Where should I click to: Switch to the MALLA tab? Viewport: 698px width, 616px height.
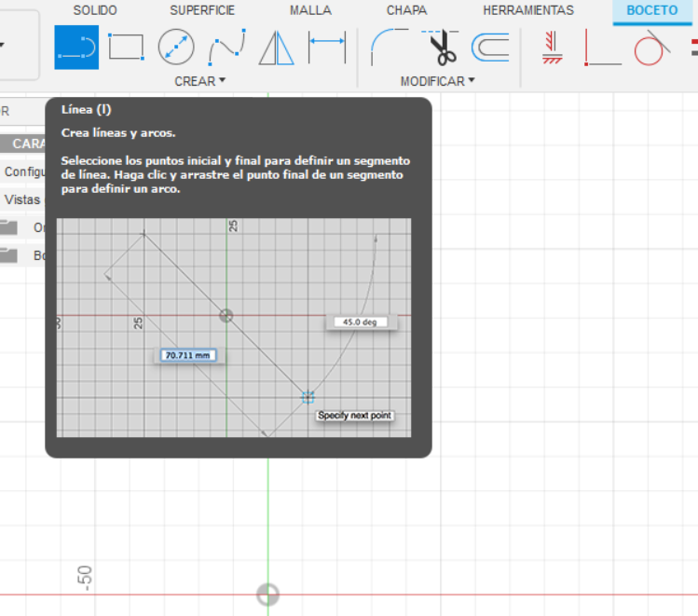310,10
